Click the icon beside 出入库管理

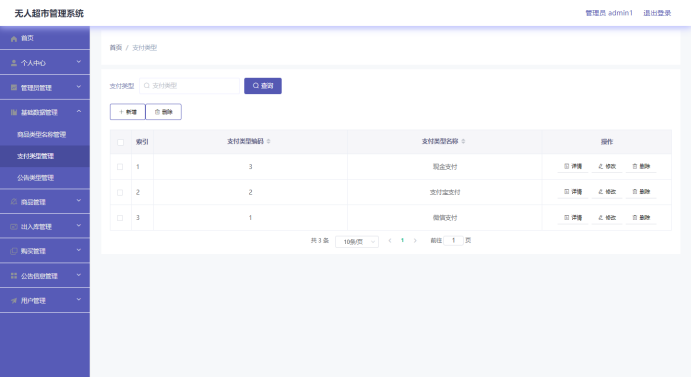[x=14, y=226]
